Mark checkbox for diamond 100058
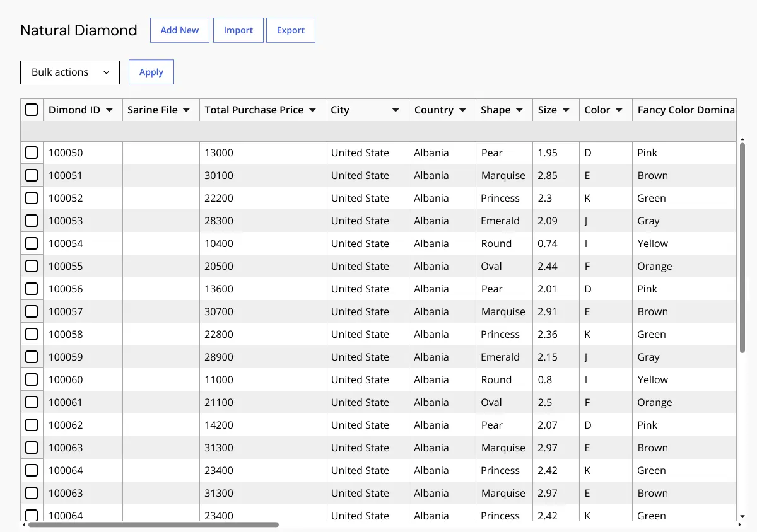The height and width of the screenshot is (532, 757). [x=32, y=334]
